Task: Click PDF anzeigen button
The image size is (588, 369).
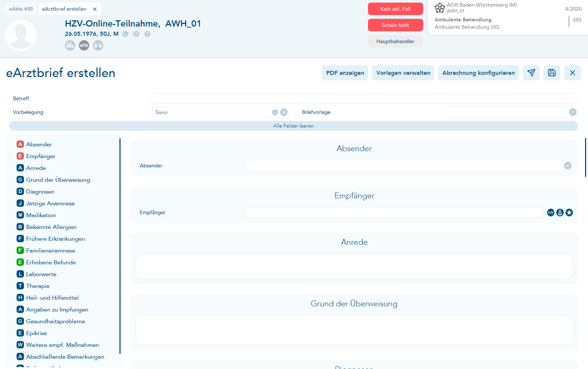Action: pos(345,73)
